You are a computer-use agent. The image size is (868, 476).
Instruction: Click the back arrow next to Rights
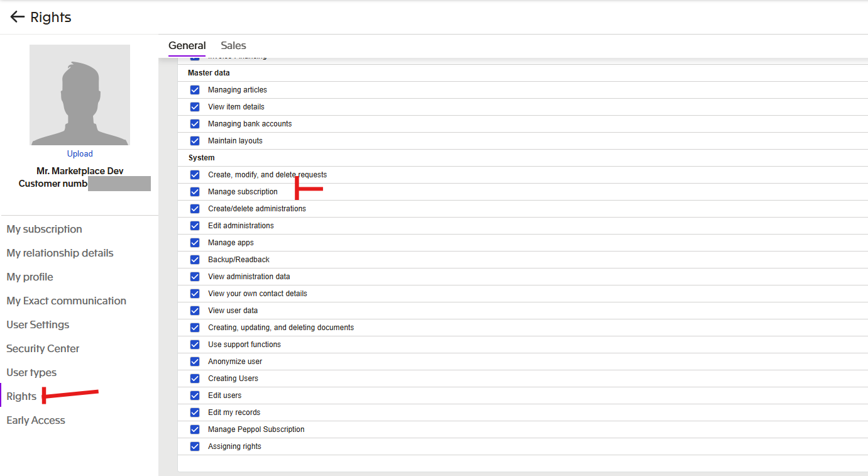[x=17, y=17]
